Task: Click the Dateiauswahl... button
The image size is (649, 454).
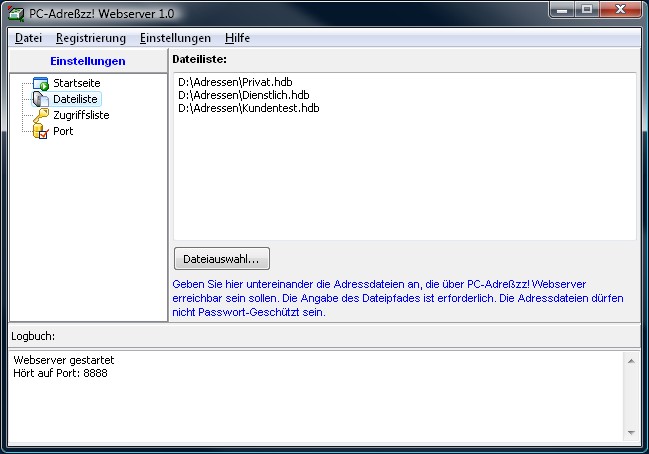Action: point(222,259)
